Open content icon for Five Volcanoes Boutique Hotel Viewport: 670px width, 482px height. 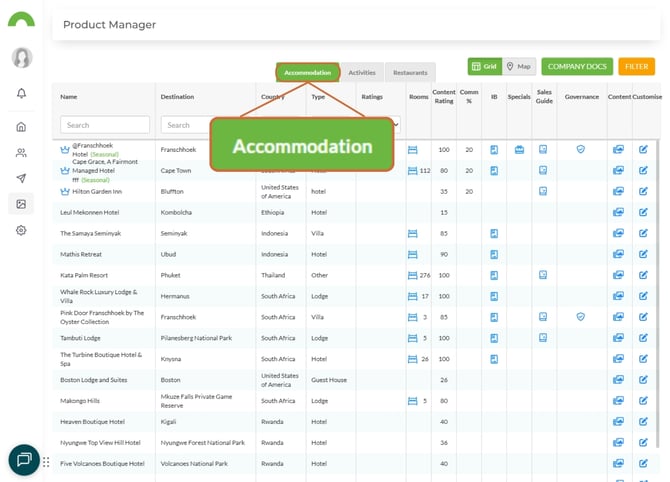(x=618, y=463)
